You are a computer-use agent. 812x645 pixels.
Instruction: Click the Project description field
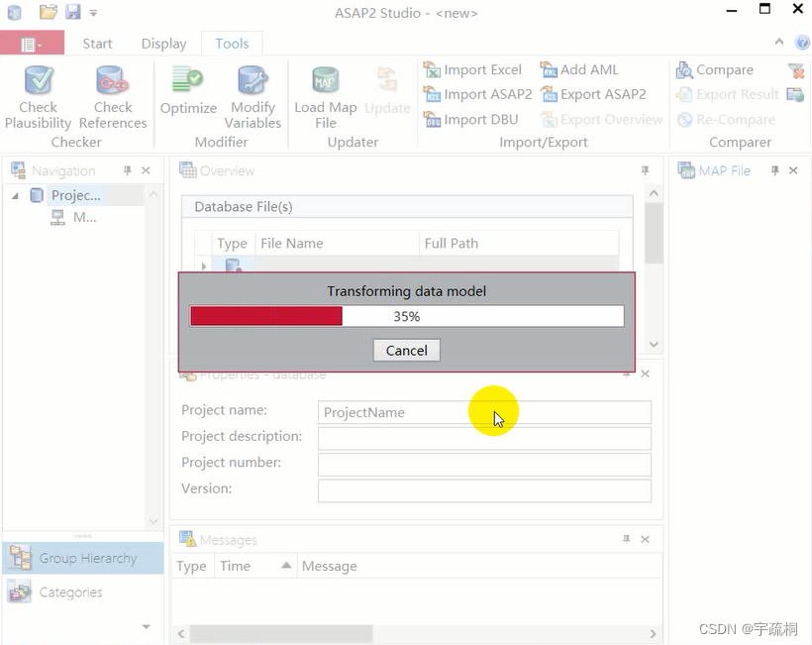click(x=484, y=438)
